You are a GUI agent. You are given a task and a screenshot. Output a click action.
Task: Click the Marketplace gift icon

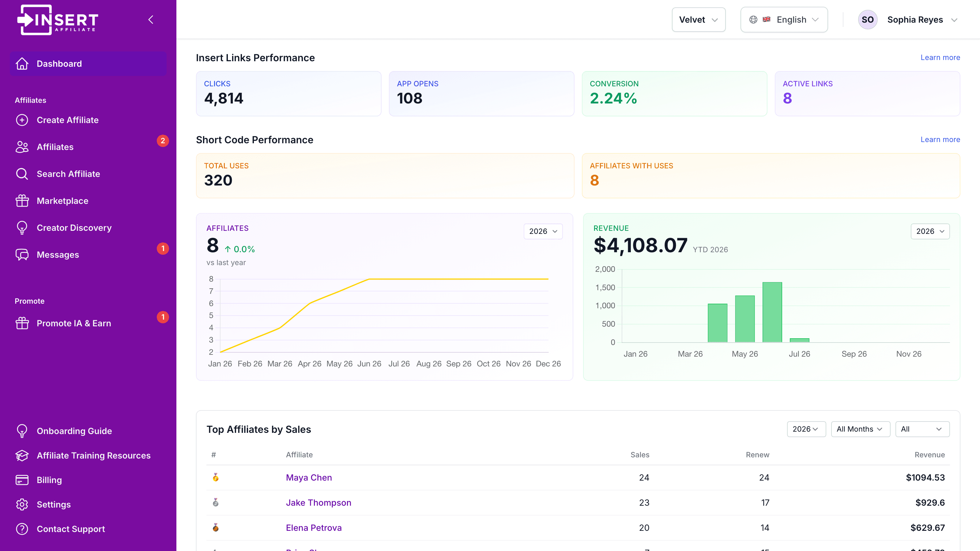(x=22, y=201)
